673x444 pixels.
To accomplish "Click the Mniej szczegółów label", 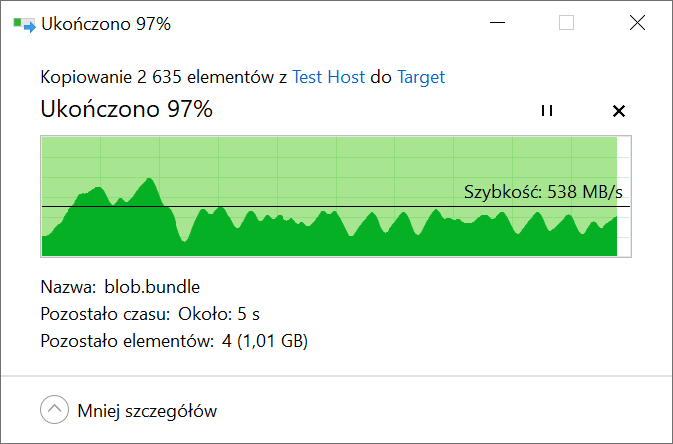I will click(147, 411).
